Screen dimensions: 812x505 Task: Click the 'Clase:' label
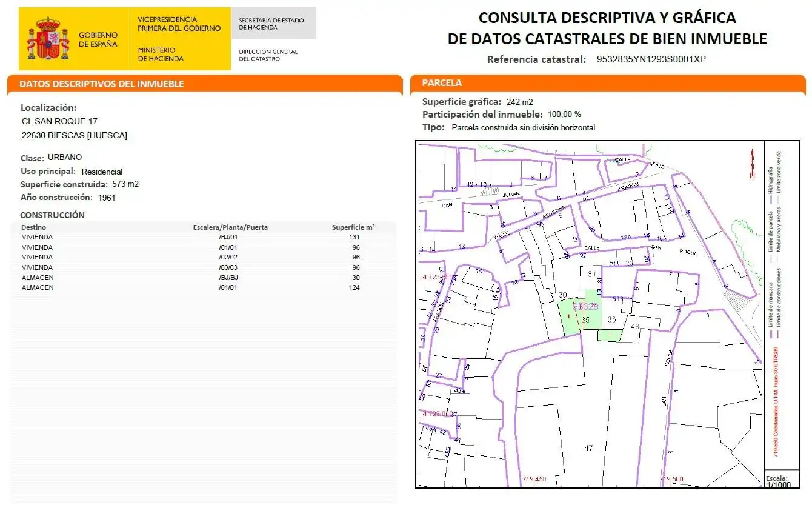coord(32,158)
